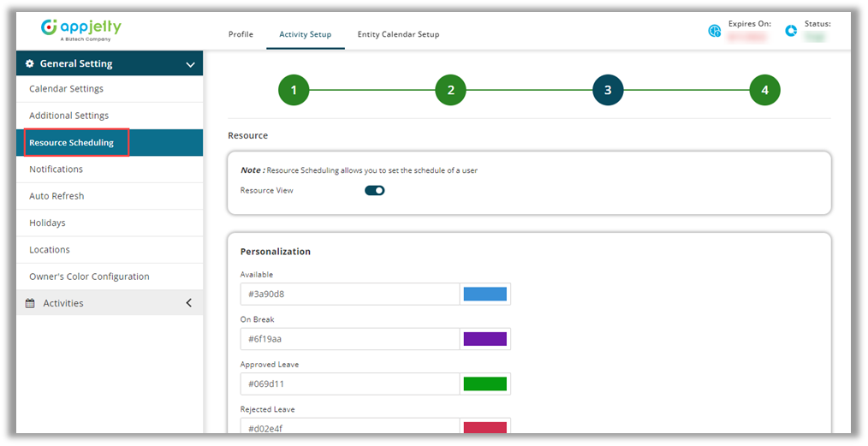
Task: Click the Activities calendar icon
Action: (x=30, y=304)
